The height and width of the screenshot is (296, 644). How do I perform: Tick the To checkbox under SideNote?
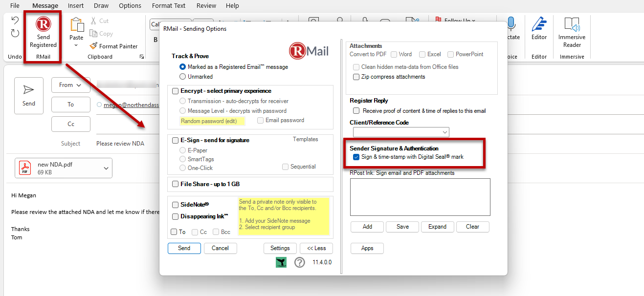tap(174, 232)
